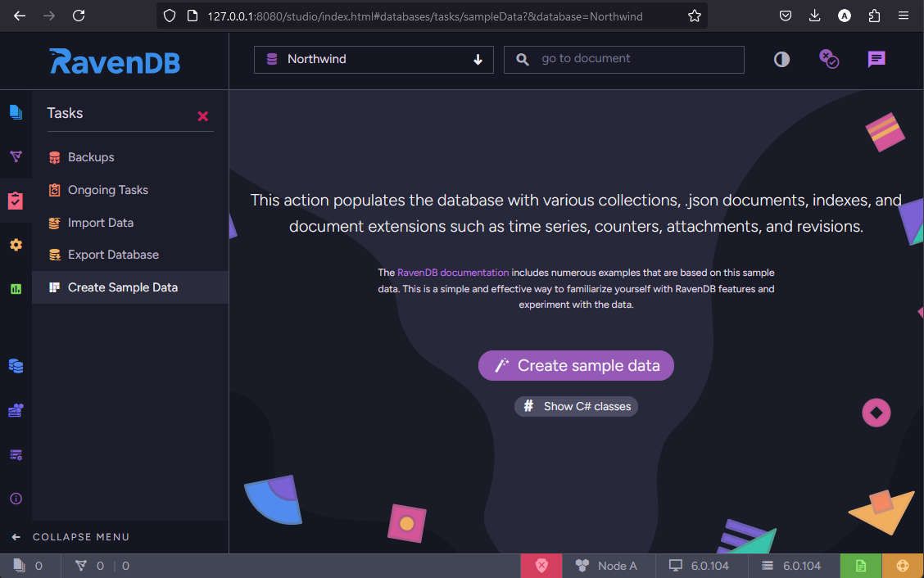Click Node A cluster indicator
924x578 pixels.
coord(606,566)
